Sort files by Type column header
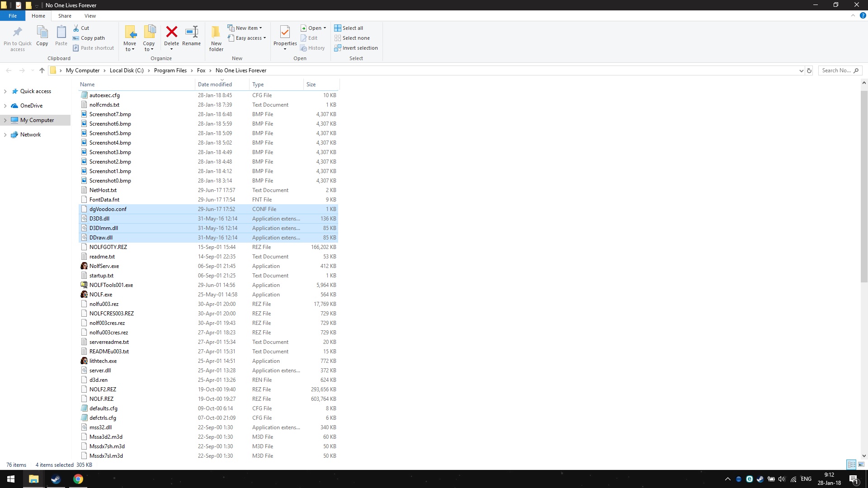868x488 pixels. (276, 84)
